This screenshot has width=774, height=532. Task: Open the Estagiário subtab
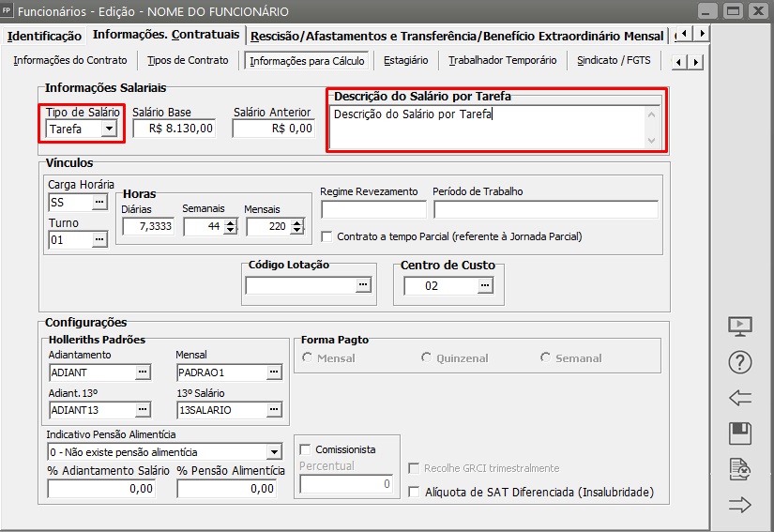[405, 60]
